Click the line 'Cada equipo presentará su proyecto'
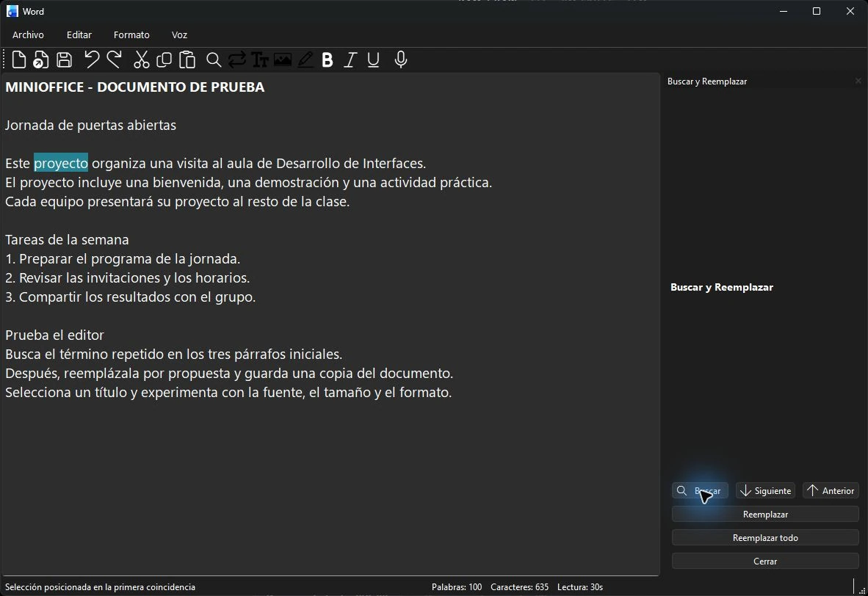Viewport: 868px width, 596px height. [x=177, y=201]
